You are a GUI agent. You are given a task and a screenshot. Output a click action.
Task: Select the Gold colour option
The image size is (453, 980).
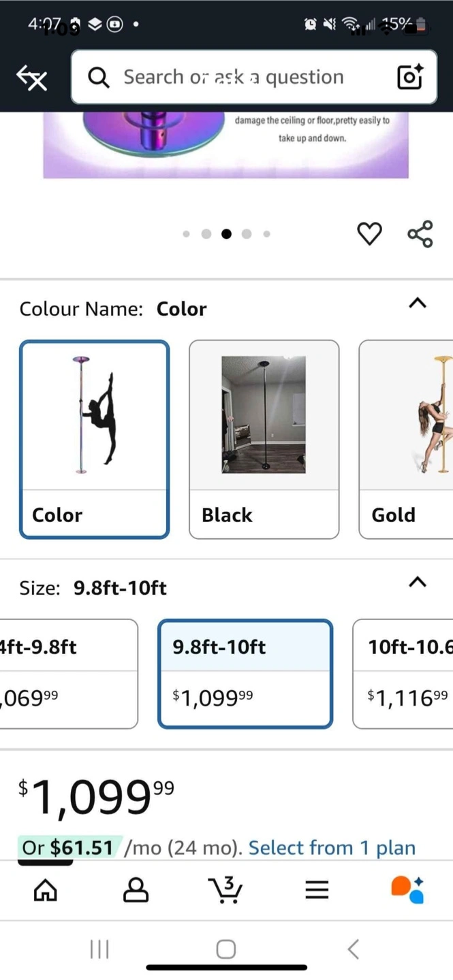(407, 439)
